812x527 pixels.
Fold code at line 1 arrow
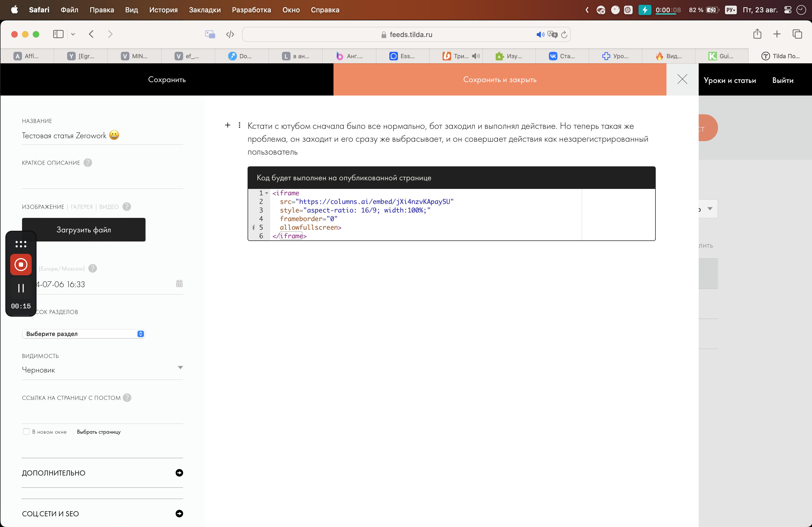[267, 193]
